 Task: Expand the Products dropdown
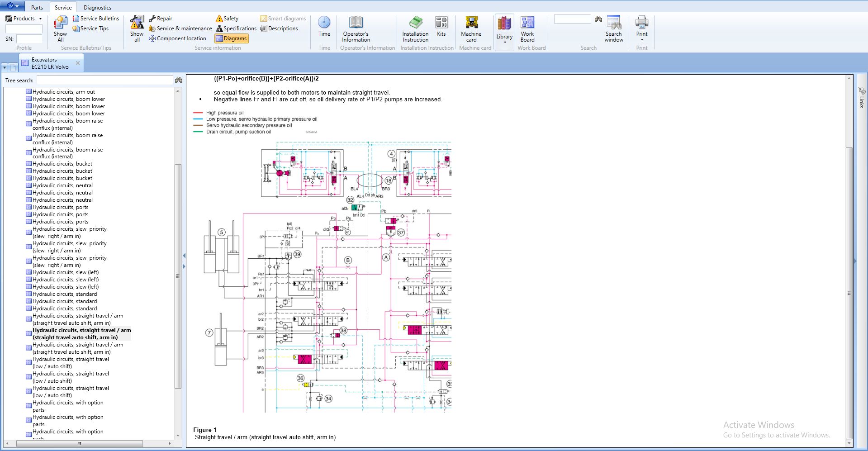coord(40,19)
